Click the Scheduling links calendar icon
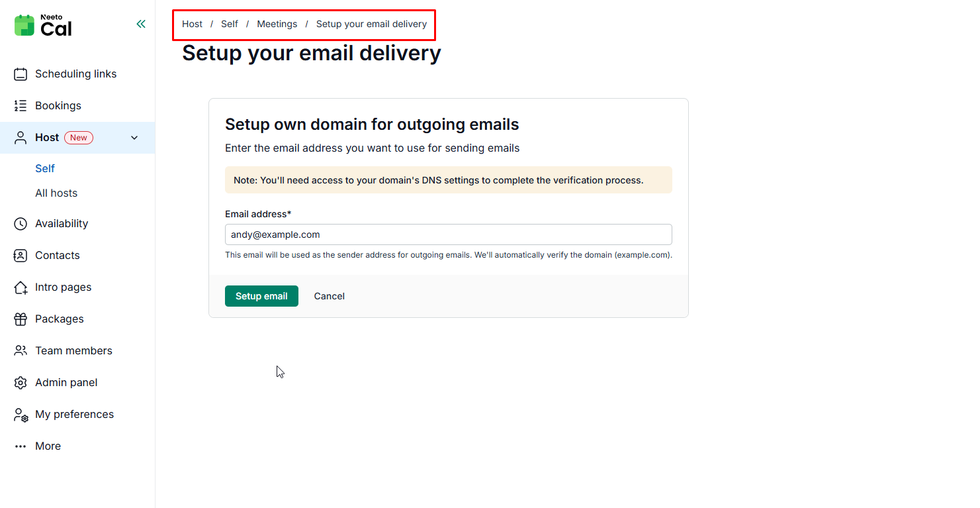This screenshot has width=980, height=508. click(x=21, y=74)
